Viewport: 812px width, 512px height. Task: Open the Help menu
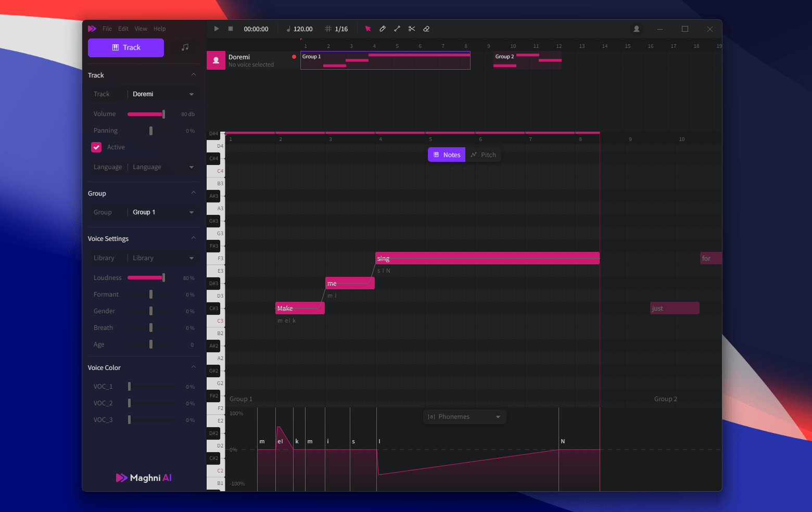pos(159,29)
